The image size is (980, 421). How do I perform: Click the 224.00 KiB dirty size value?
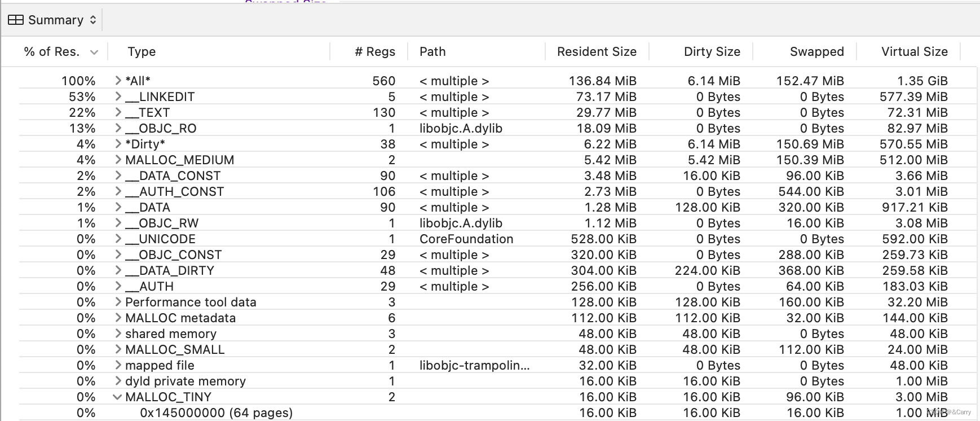click(x=708, y=270)
